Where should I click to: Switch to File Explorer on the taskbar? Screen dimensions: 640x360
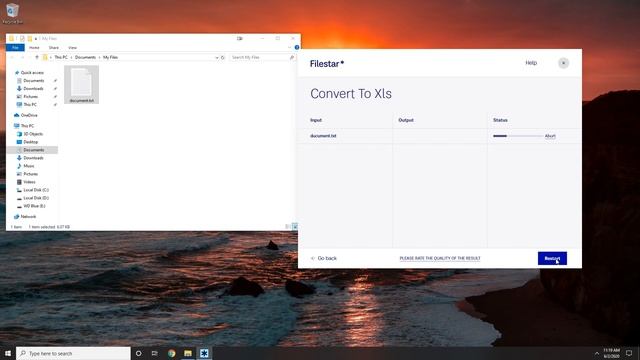pos(188,353)
